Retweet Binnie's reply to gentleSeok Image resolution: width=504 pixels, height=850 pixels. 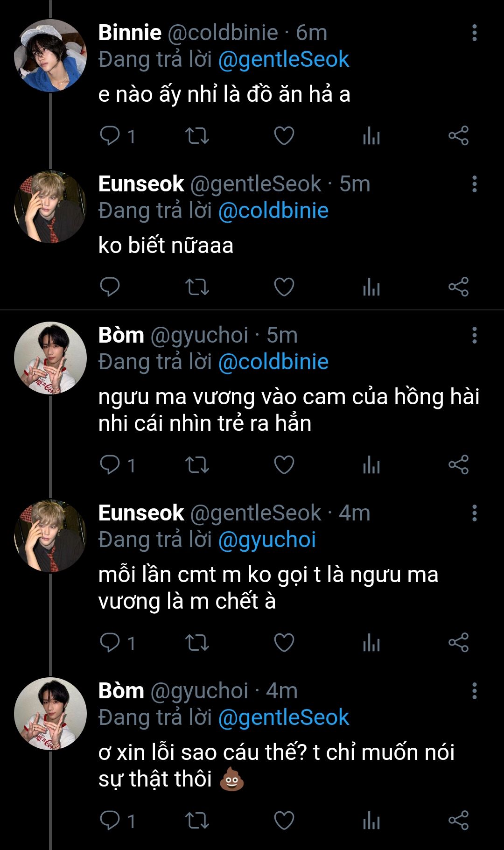(197, 136)
